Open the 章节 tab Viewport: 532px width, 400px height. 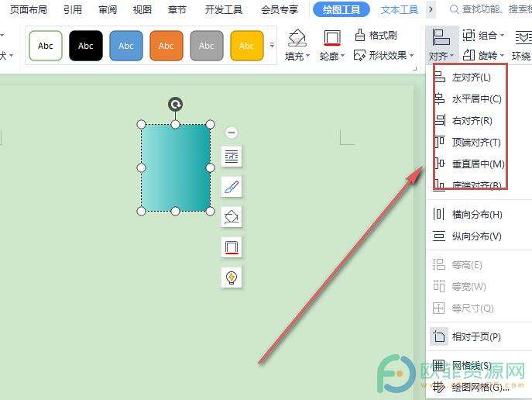pos(177,9)
